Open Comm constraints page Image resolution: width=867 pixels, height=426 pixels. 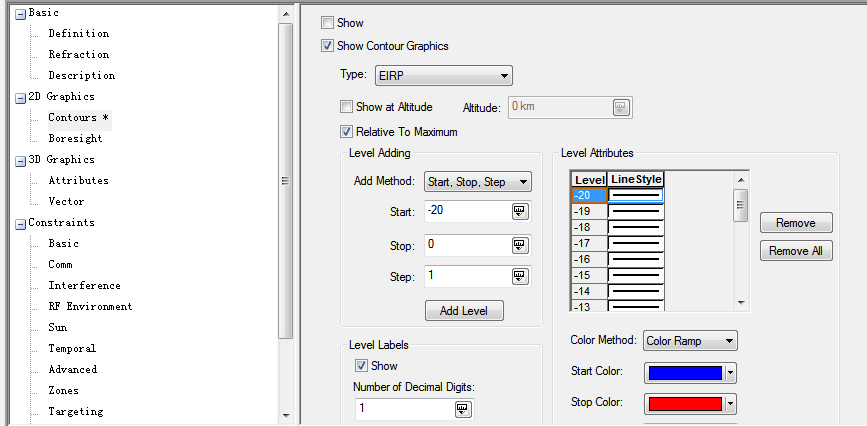pos(61,264)
